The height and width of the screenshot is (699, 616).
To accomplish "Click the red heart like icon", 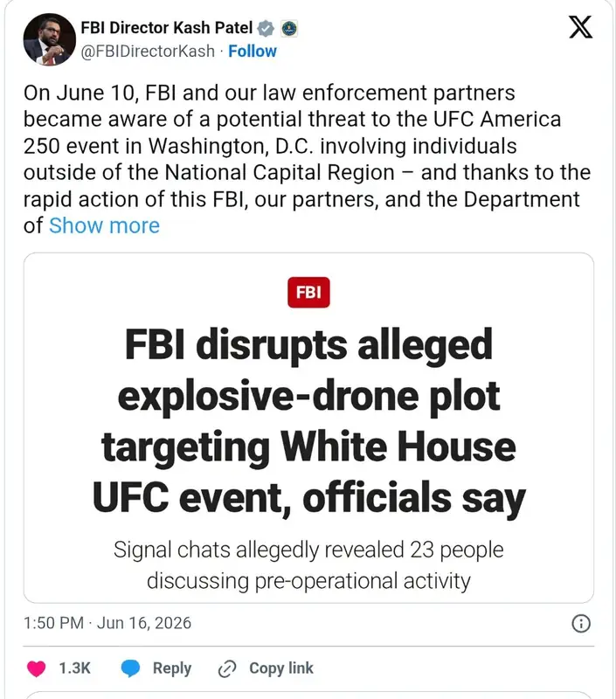I will [36, 668].
